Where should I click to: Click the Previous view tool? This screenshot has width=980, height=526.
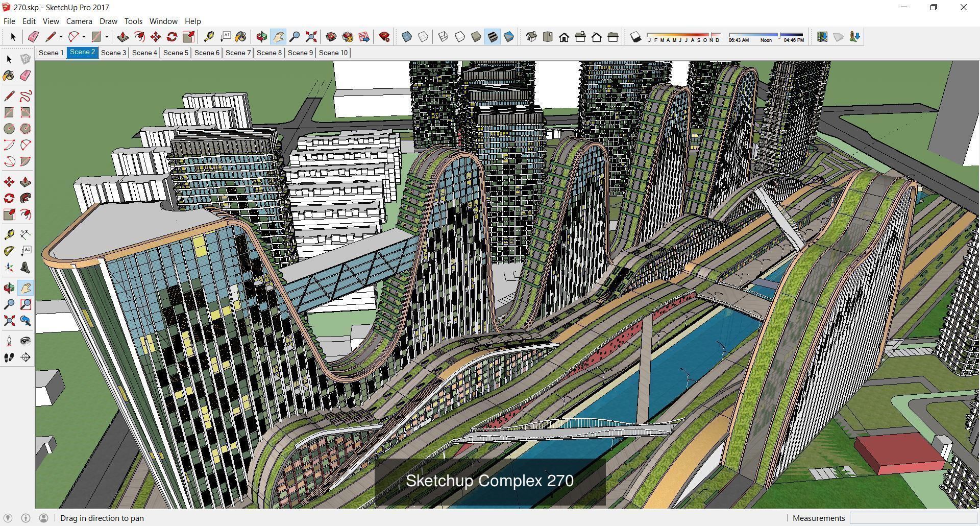coord(26,321)
